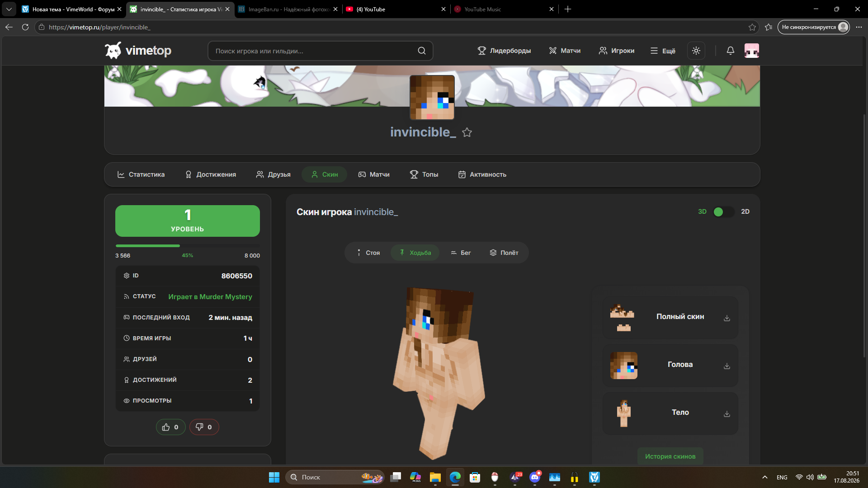This screenshot has height=488, width=868.
Task: Download the body skin (Тело)
Action: tap(727, 414)
